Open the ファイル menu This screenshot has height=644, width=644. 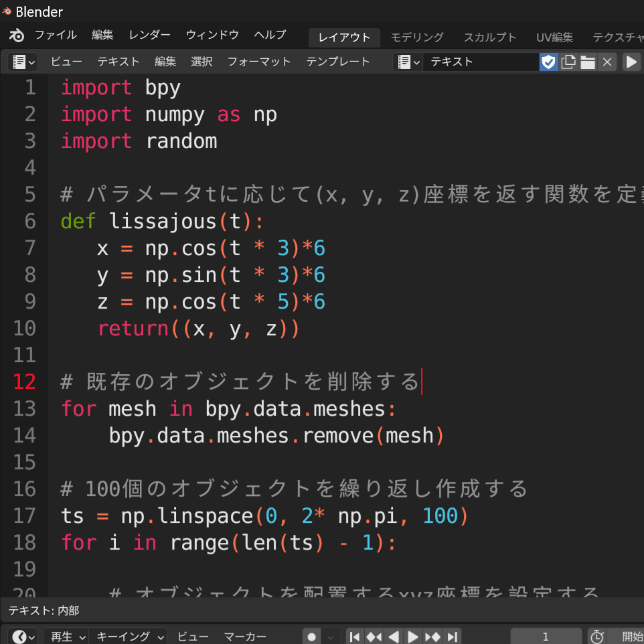pyautogui.click(x=56, y=35)
